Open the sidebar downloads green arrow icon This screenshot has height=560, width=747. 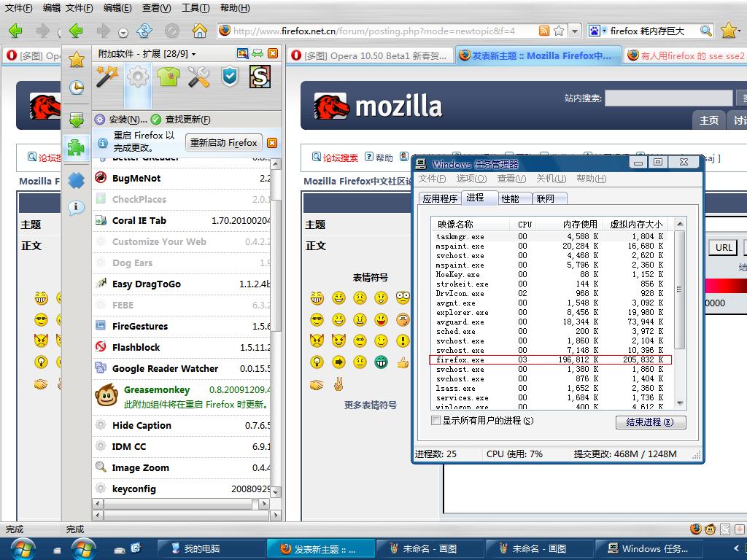coord(76,120)
